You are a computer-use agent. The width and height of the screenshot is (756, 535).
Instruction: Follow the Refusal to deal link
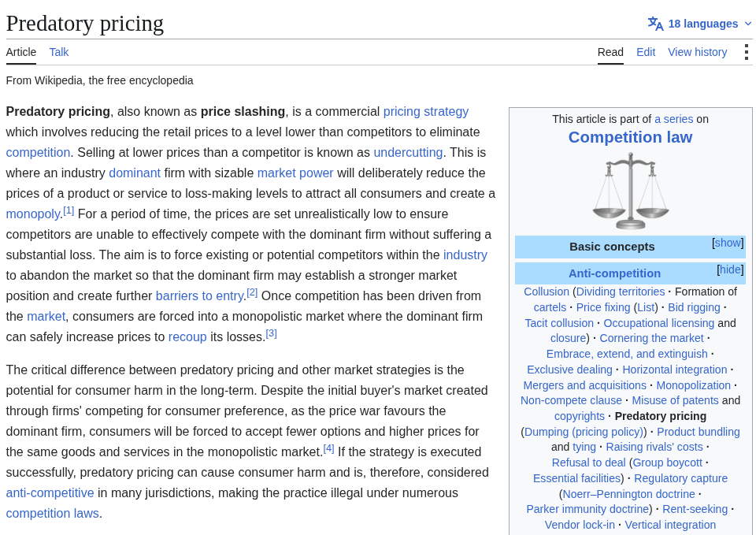click(588, 463)
